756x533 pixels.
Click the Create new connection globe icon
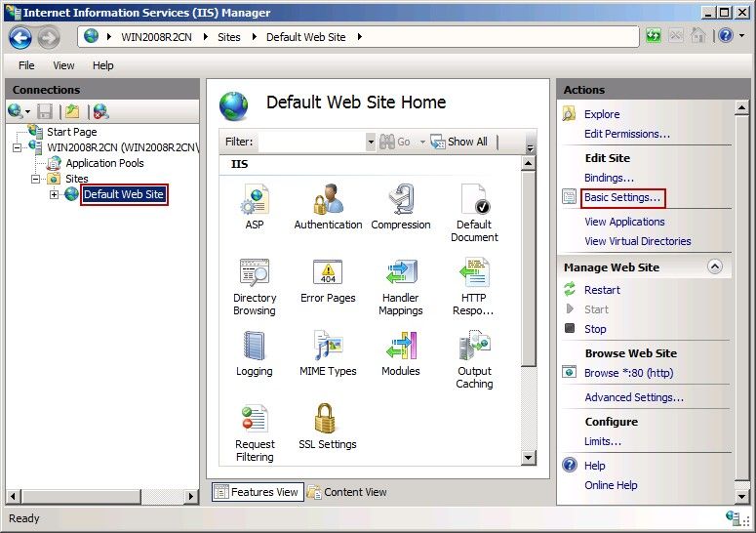(x=16, y=111)
